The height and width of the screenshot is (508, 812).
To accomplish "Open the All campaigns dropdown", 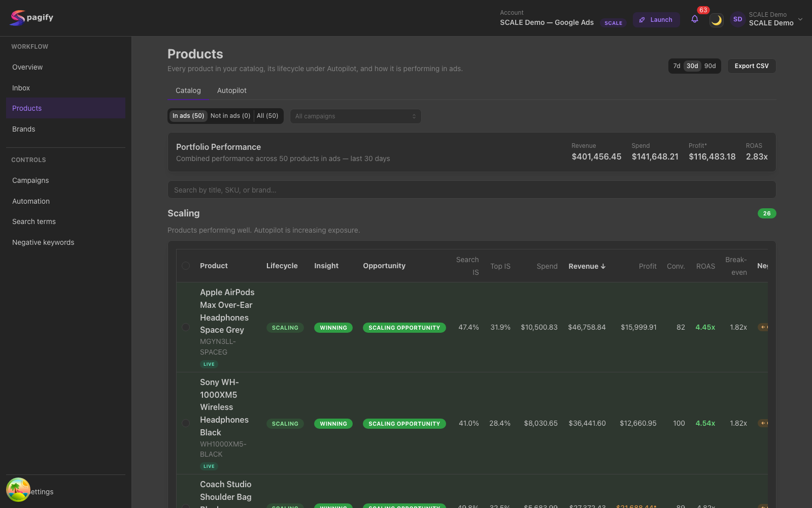I will tap(355, 116).
